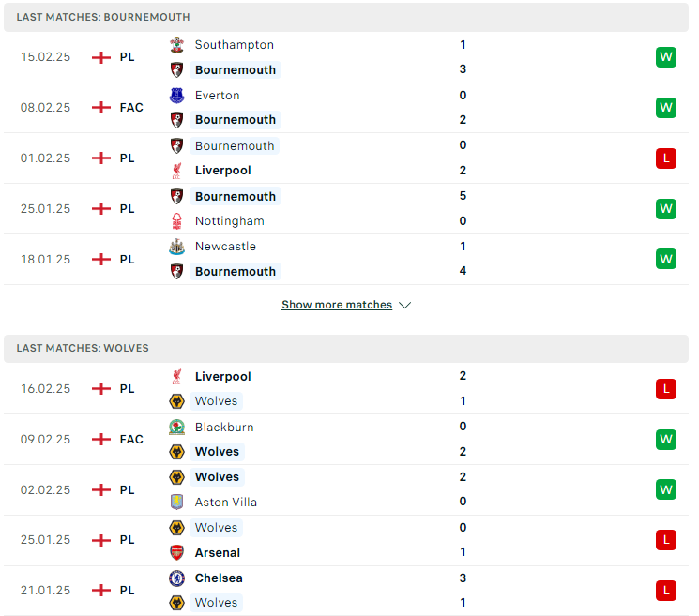Viewport: 699px width, 616px height.
Task: Click the Arsenal club crest
Action: pos(177,552)
